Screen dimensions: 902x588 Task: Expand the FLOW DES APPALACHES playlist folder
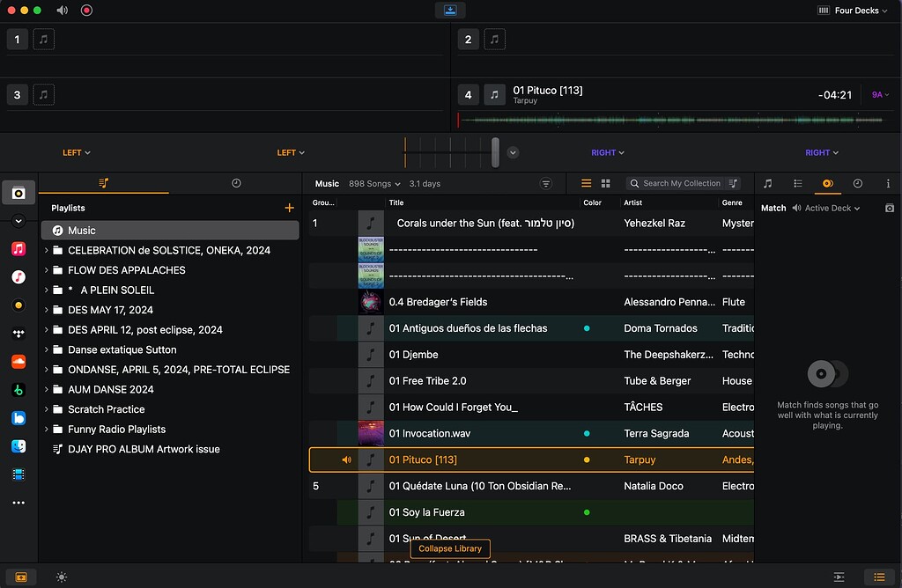click(47, 270)
